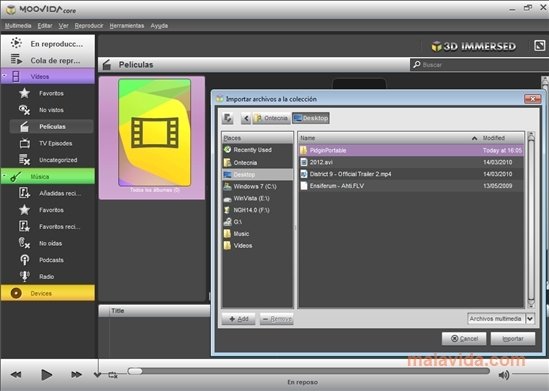This screenshot has width=549, height=391.
Task: Toggle shuffle/repeat icon in playback bar
Action: click(x=113, y=375)
